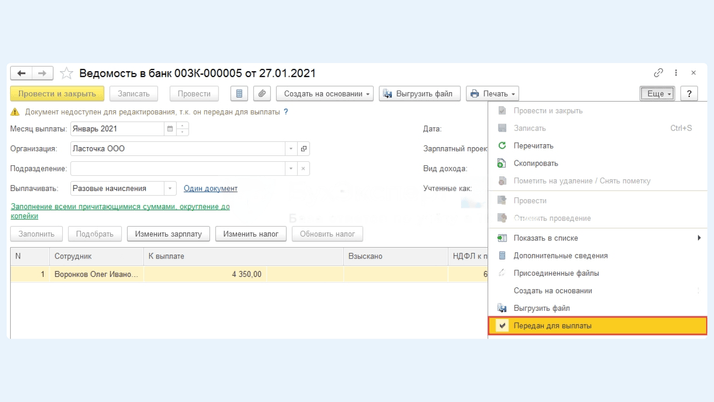Click the document report icon in toolbar

[239, 94]
